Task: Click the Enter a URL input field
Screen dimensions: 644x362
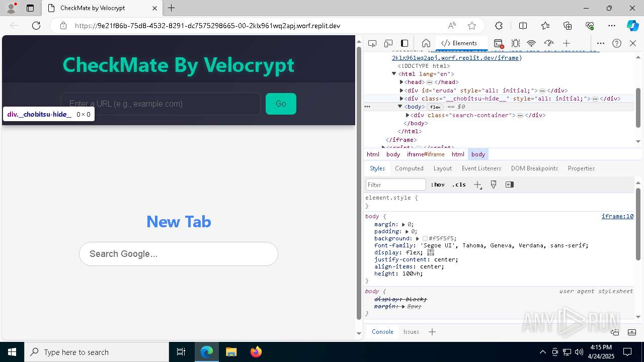Action: (160, 104)
